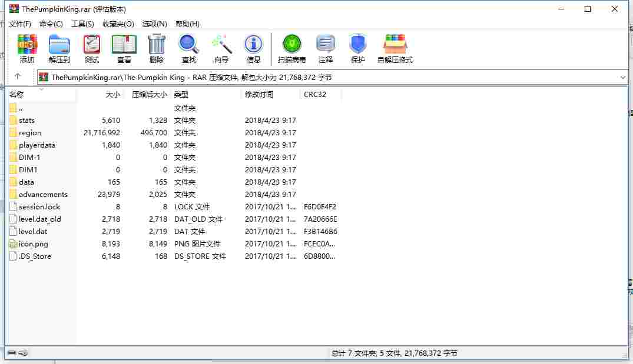Click 'LOCK 文件' type cell
Viewport: 633px width, 364px height.
tap(192, 207)
